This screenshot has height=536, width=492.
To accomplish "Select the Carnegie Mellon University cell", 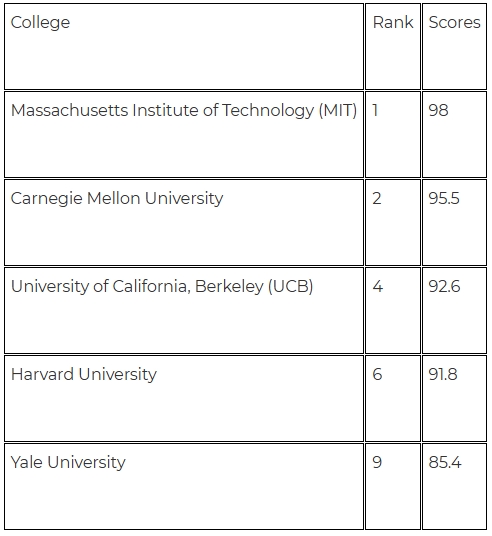I will [184, 223].
